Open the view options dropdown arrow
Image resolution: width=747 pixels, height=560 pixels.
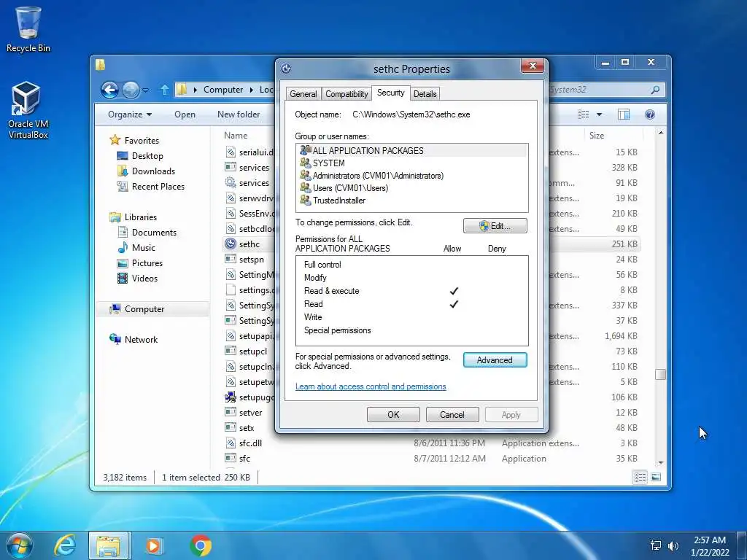point(599,114)
